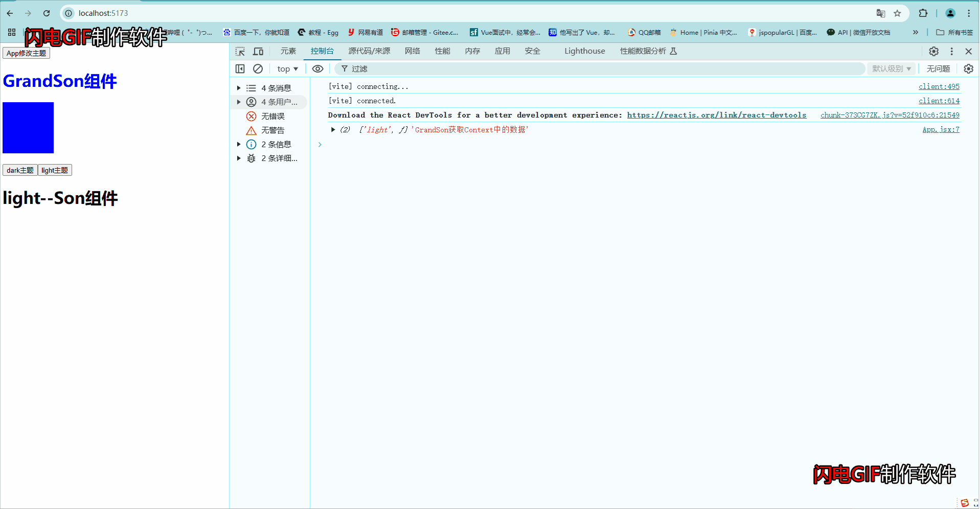Bookmark the page with the star icon
This screenshot has height=509, width=980.
coord(897,13)
